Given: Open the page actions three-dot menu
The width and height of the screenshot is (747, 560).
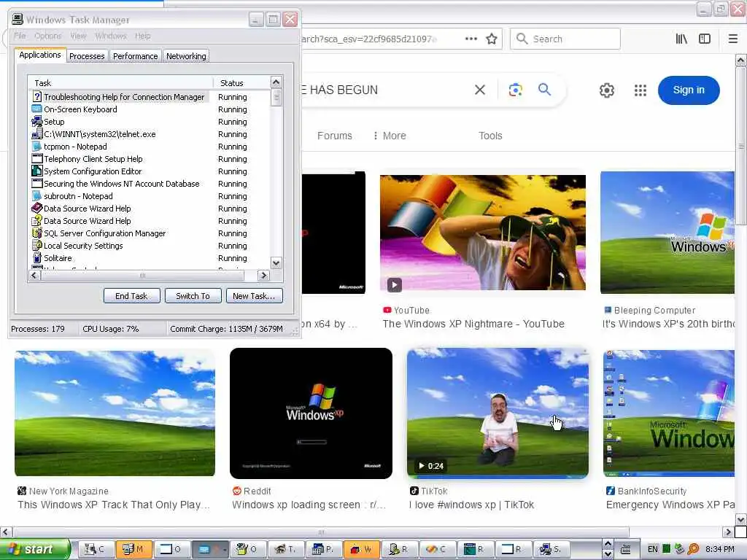Looking at the screenshot, I should [x=471, y=39].
